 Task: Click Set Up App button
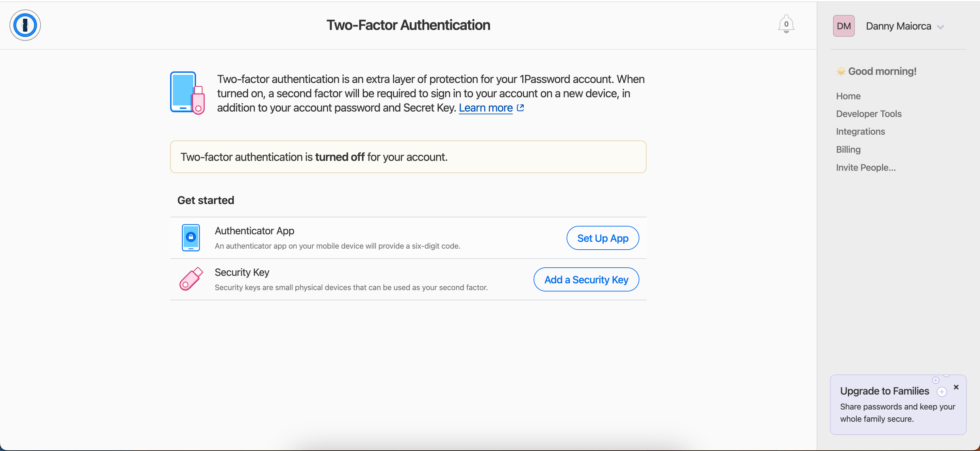(603, 237)
